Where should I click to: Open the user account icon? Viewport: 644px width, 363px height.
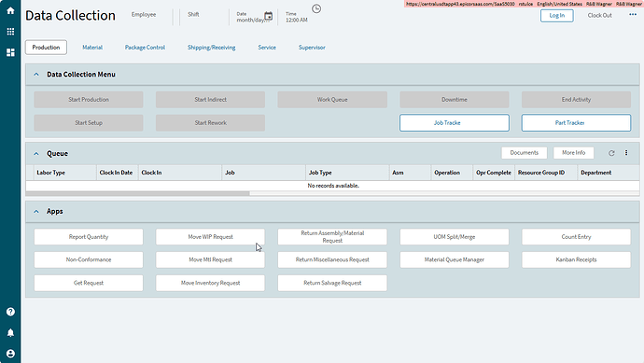(10, 354)
